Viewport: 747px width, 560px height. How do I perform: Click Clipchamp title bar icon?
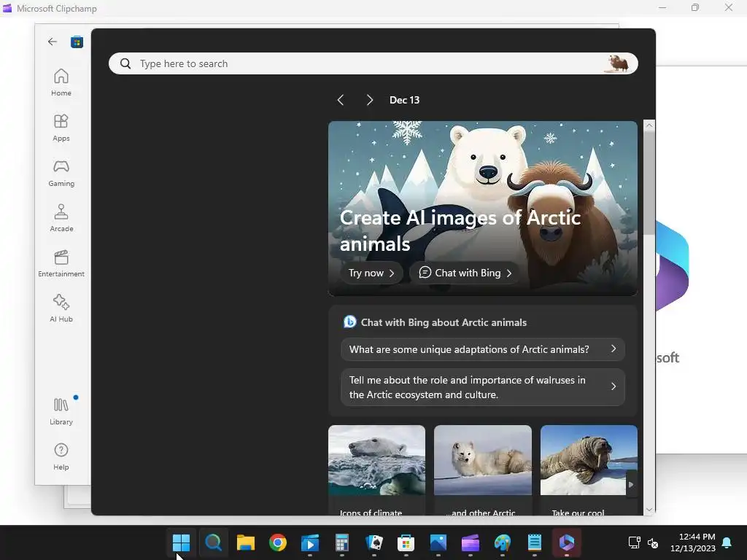pyautogui.click(x=7, y=8)
